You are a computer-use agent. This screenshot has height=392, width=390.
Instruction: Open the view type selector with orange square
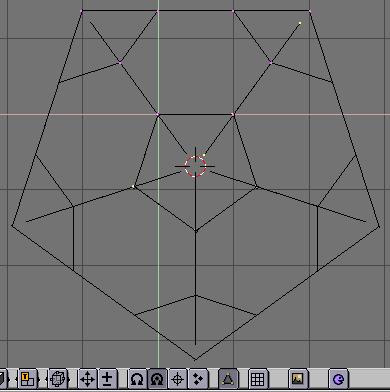click(x=27, y=379)
